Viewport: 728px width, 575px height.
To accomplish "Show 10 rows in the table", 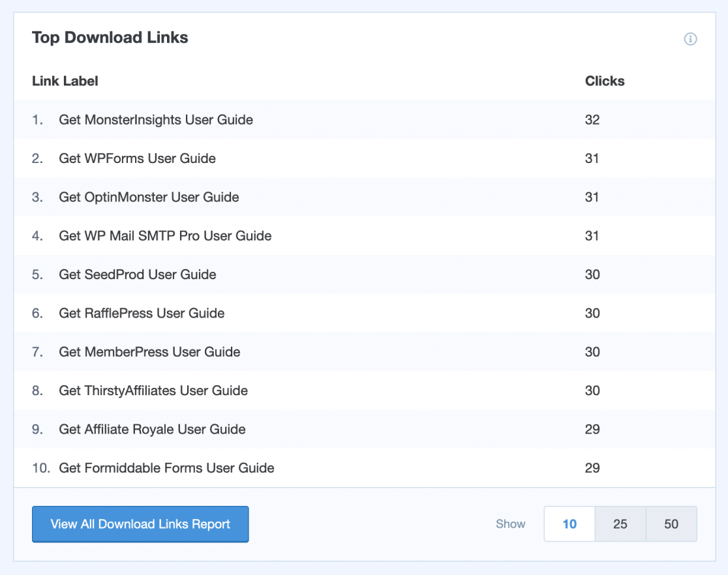I will pos(569,524).
